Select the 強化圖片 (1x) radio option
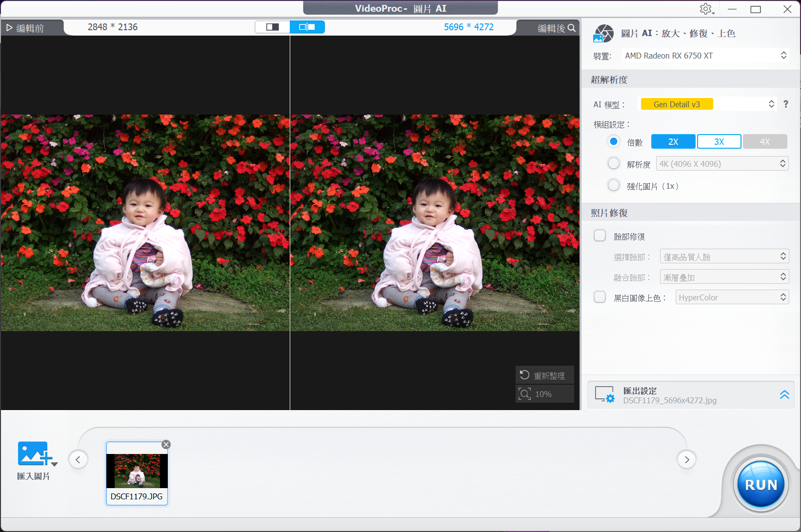This screenshot has width=801, height=532. click(614, 186)
